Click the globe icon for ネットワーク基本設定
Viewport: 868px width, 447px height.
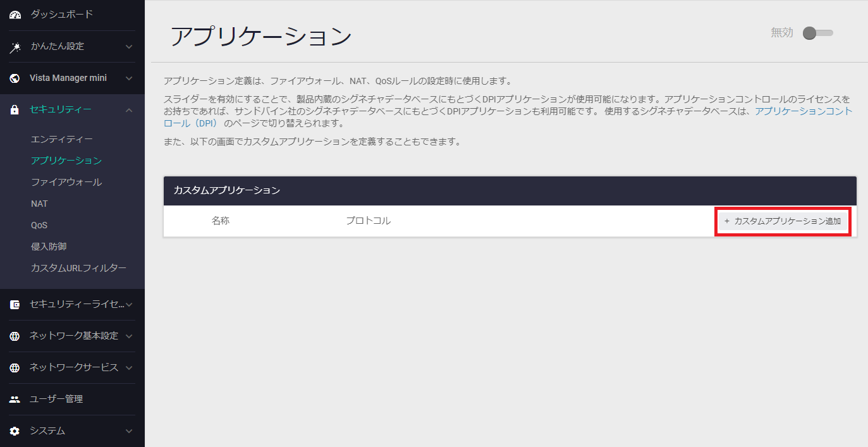click(x=15, y=336)
